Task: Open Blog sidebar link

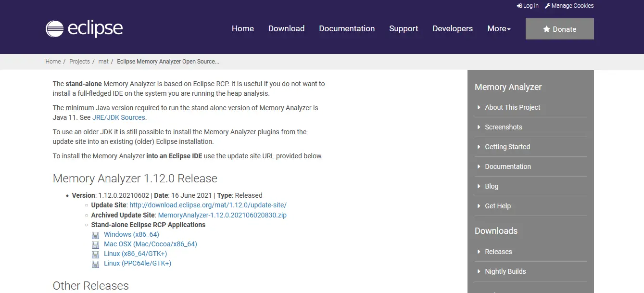Action: [492, 186]
